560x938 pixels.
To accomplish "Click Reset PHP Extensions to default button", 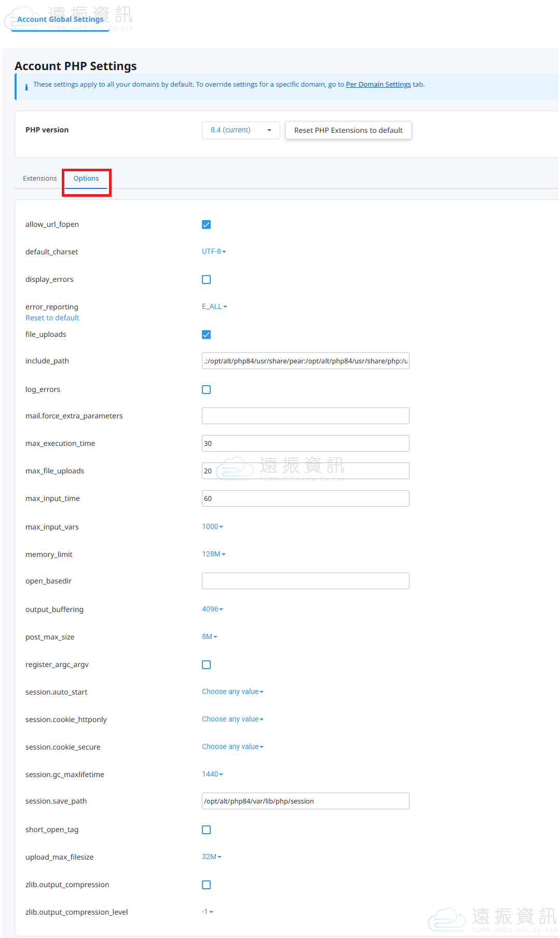I will (x=348, y=130).
